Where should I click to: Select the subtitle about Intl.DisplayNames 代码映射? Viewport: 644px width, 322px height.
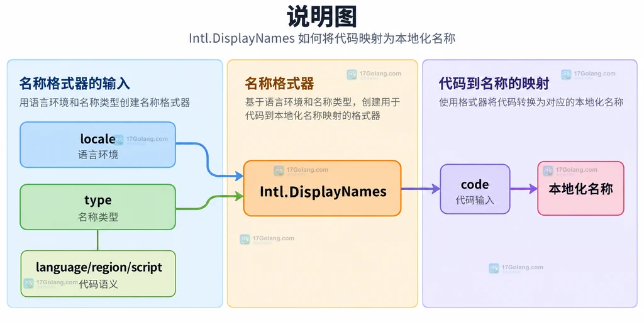pos(322,38)
